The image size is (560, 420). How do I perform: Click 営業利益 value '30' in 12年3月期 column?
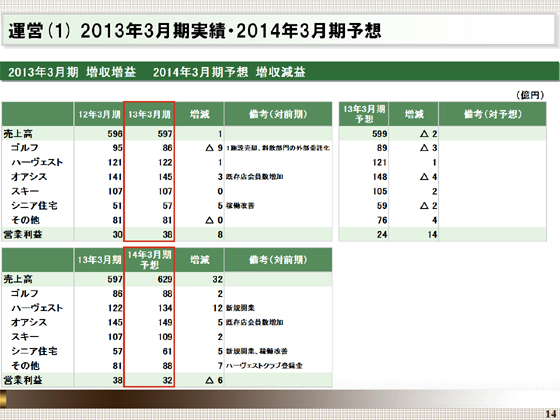117,235
